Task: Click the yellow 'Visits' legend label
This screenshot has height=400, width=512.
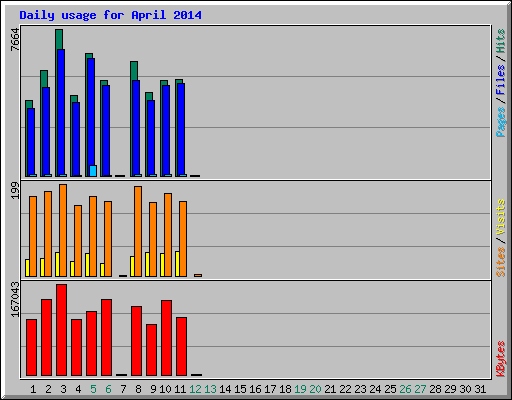Action: pos(500,217)
